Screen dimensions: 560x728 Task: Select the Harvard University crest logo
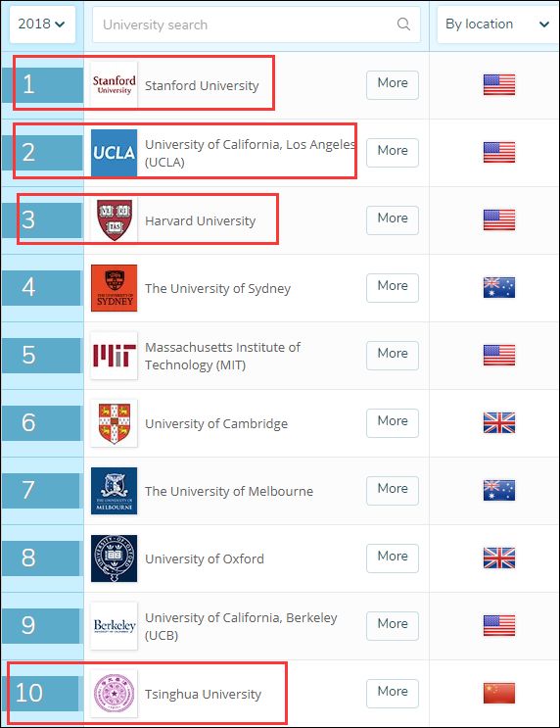[x=115, y=220]
